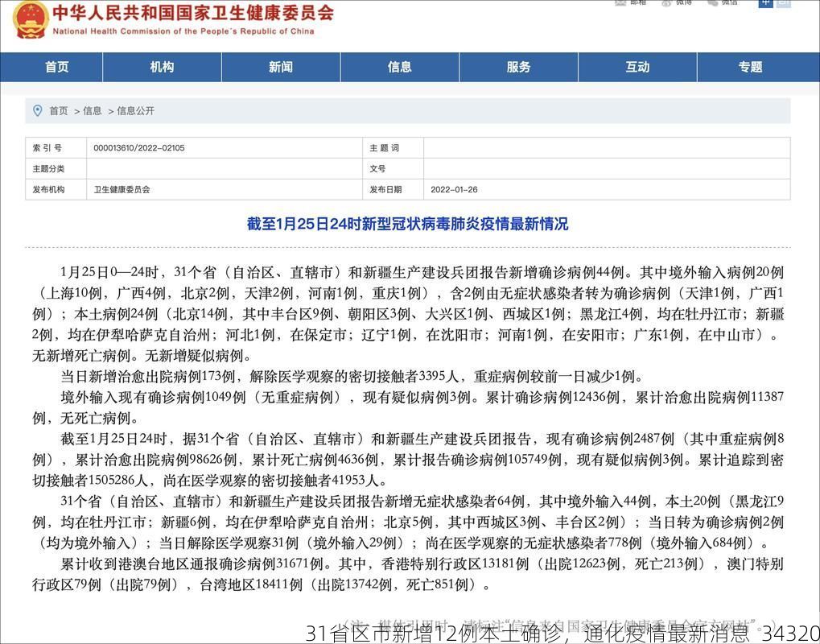Open the 信息 navigation menu
Viewport: 820px width, 644px height.
398,67
